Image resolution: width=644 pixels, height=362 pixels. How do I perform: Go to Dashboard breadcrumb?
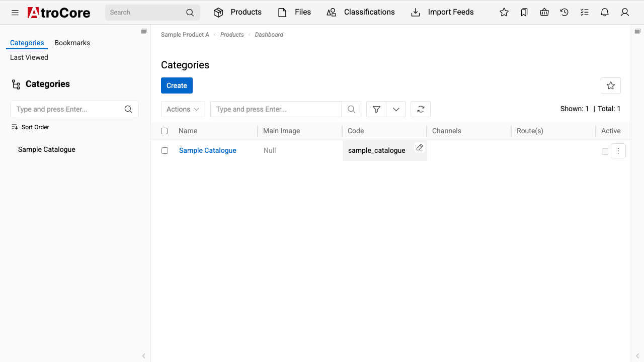click(269, 35)
